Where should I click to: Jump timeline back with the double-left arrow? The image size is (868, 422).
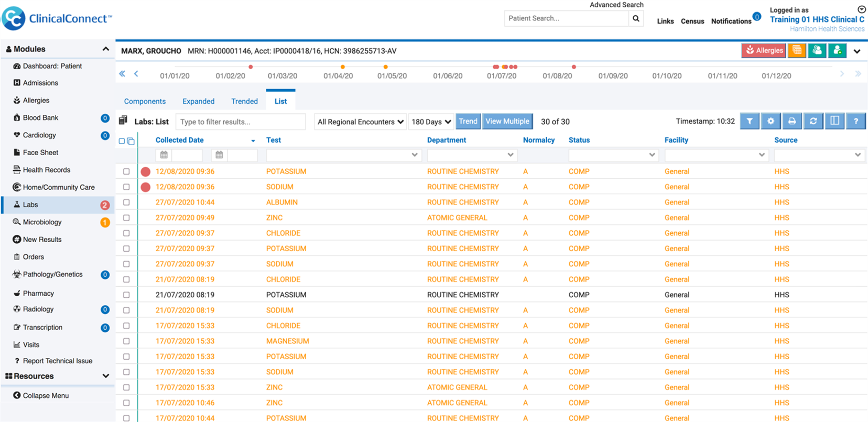[x=122, y=74]
